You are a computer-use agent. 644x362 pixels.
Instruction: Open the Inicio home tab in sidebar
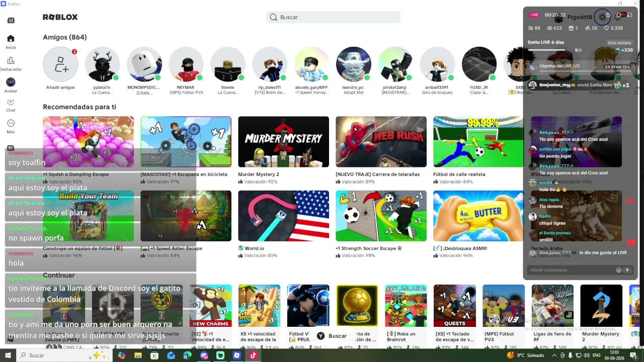pyautogui.click(x=11, y=42)
